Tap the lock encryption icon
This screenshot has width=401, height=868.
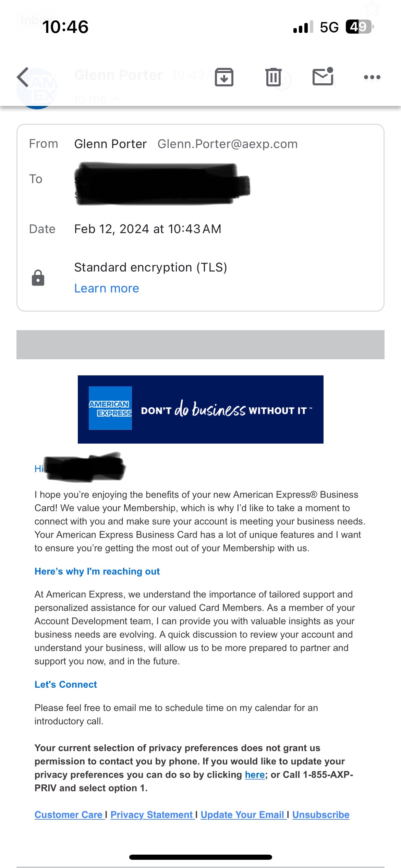point(38,278)
